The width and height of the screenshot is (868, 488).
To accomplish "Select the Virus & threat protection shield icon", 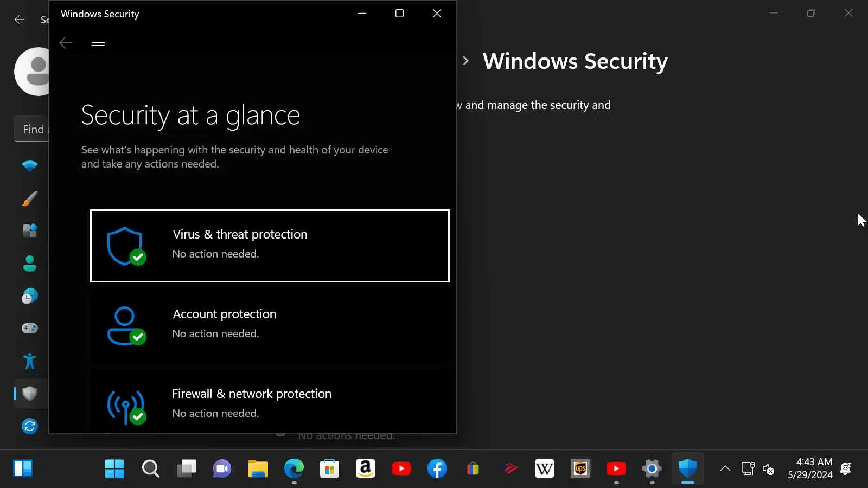I will tap(126, 246).
